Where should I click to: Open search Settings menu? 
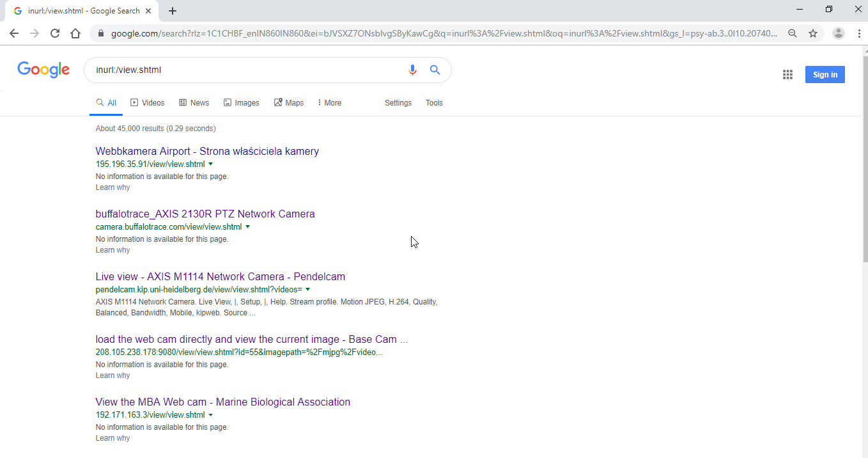pos(398,102)
